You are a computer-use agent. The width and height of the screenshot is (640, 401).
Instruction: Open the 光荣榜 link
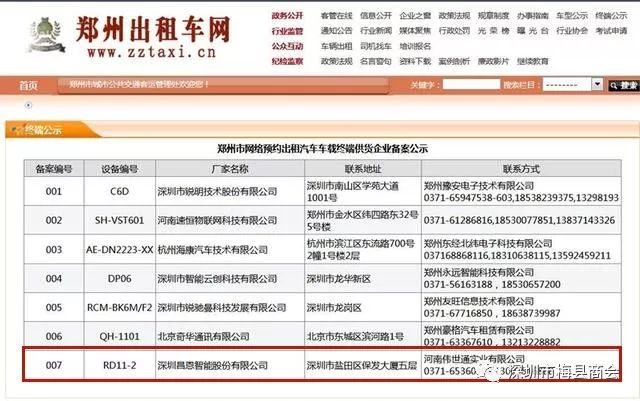point(493,31)
